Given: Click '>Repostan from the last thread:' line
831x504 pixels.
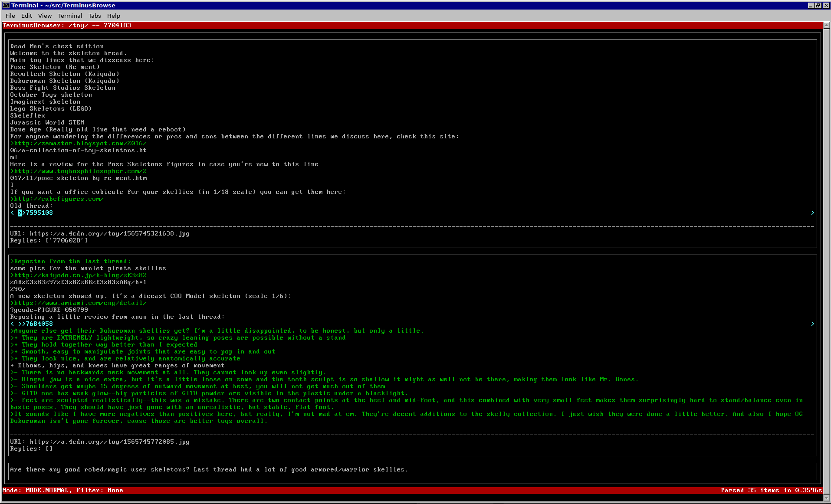Looking at the screenshot, I should [70, 261].
